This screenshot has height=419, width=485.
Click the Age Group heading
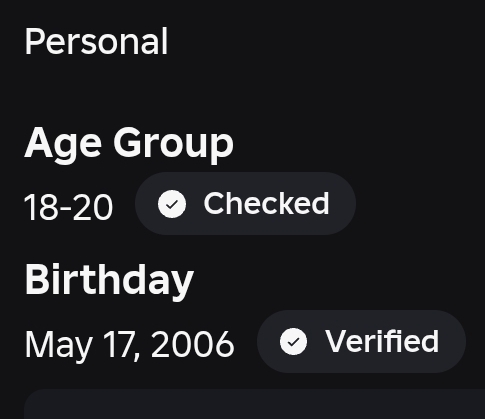click(129, 144)
